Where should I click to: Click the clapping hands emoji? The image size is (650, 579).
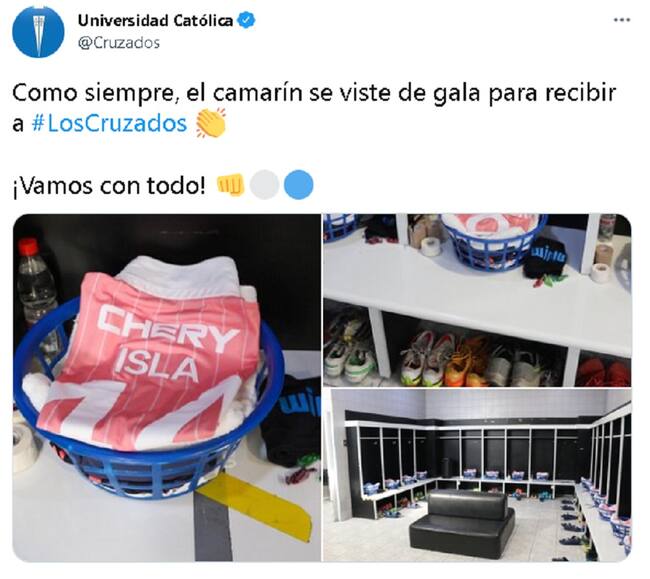(211, 123)
